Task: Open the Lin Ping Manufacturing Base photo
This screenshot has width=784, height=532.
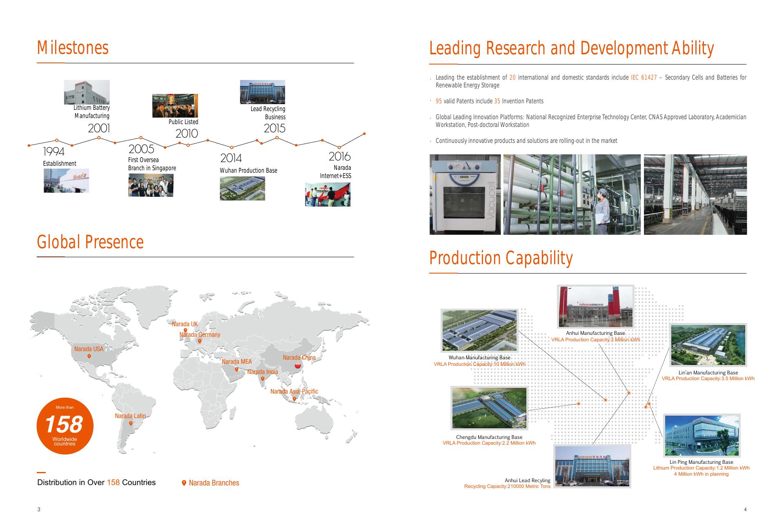Action: 702,435
